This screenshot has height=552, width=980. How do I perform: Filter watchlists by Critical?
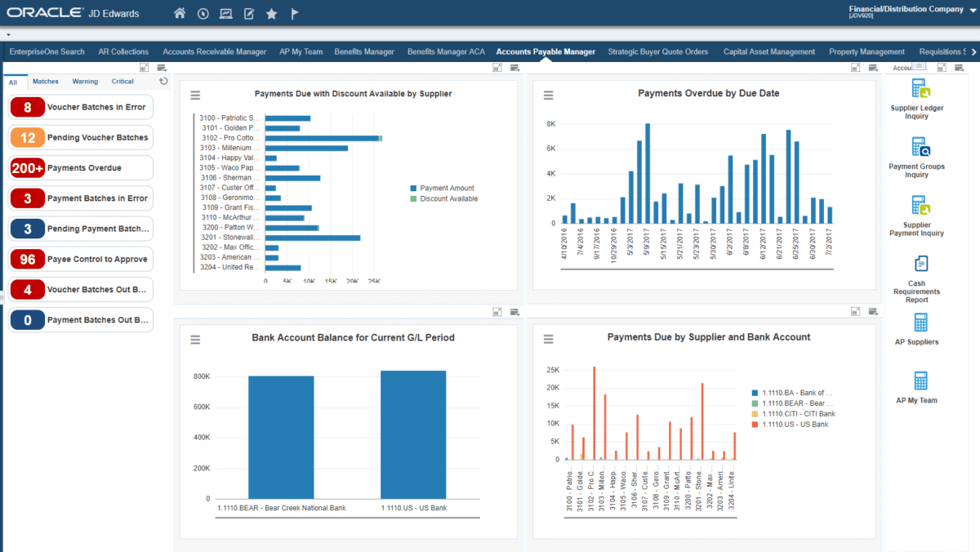122,82
